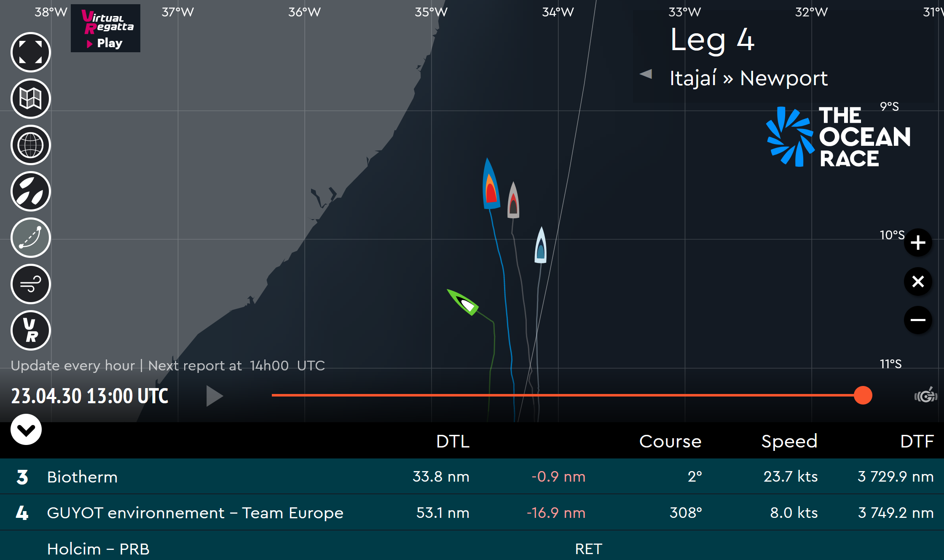Reset zoom with the X button
The image size is (944, 560).
pyautogui.click(x=918, y=281)
